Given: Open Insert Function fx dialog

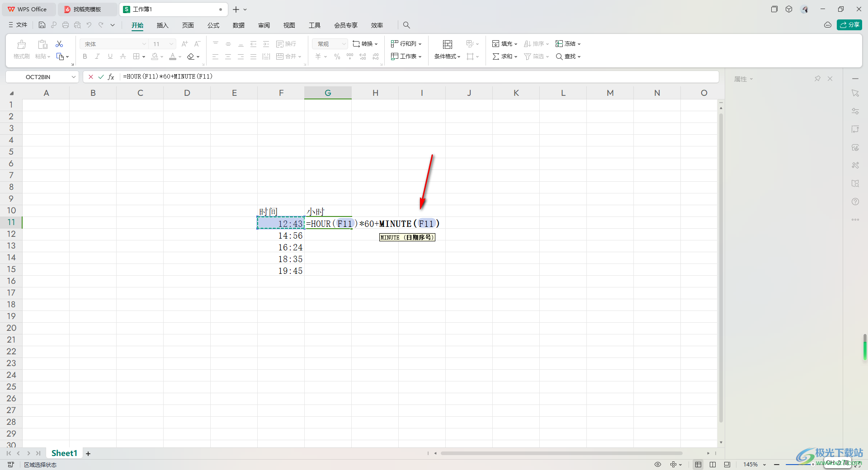Looking at the screenshot, I should coord(111,77).
